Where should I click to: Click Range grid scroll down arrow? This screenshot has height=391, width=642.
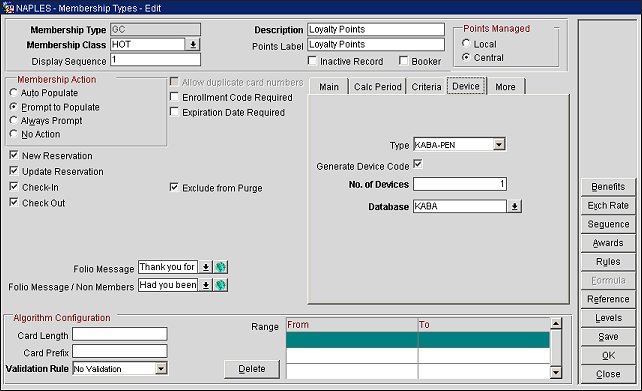[556, 372]
